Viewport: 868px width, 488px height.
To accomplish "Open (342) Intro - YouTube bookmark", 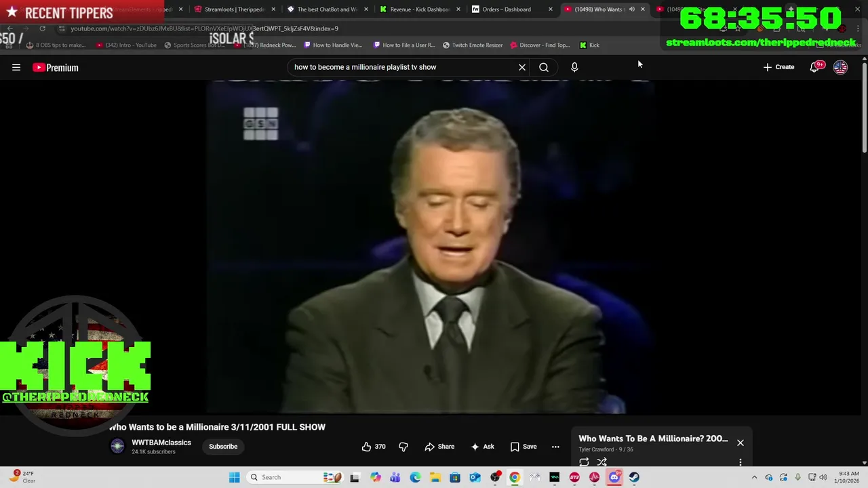I will tap(126, 45).
